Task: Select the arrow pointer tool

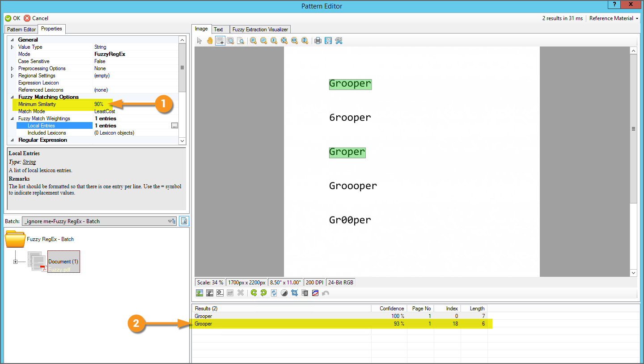Action: point(199,41)
